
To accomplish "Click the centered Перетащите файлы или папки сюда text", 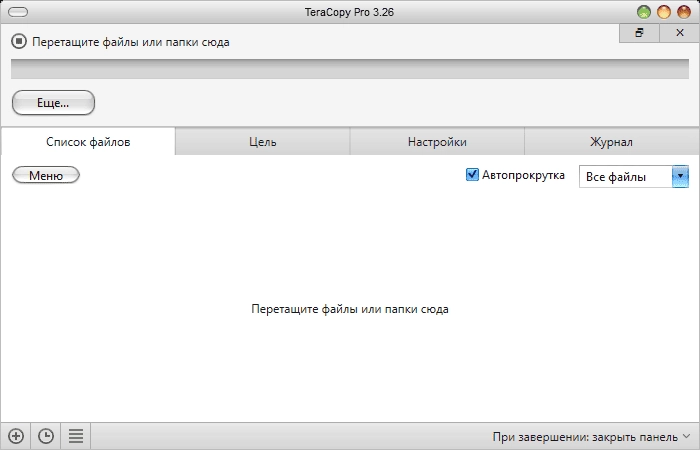I will (350, 309).
